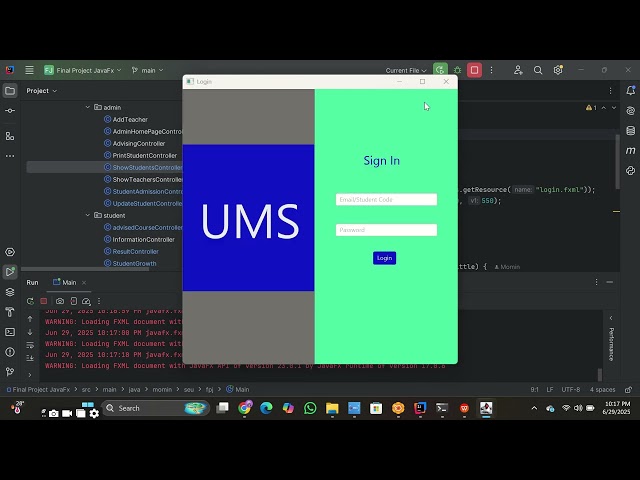This screenshot has height=480, width=640.
Task: Click UTF-8 encoding in status bar
Action: pyautogui.click(x=571, y=390)
